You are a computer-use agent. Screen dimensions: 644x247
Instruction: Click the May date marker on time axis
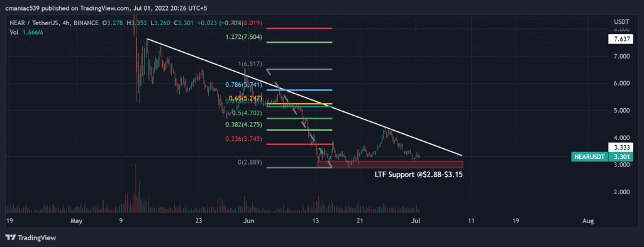tap(76, 221)
